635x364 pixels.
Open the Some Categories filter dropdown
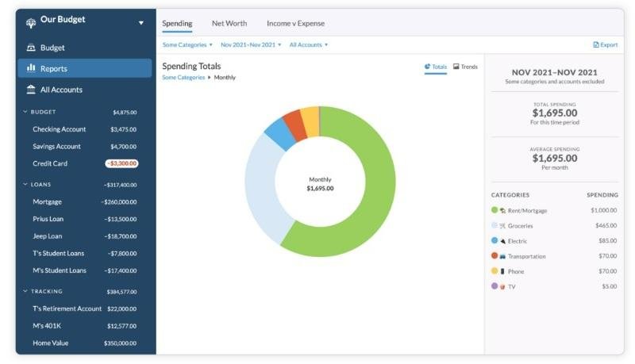click(187, 45)
